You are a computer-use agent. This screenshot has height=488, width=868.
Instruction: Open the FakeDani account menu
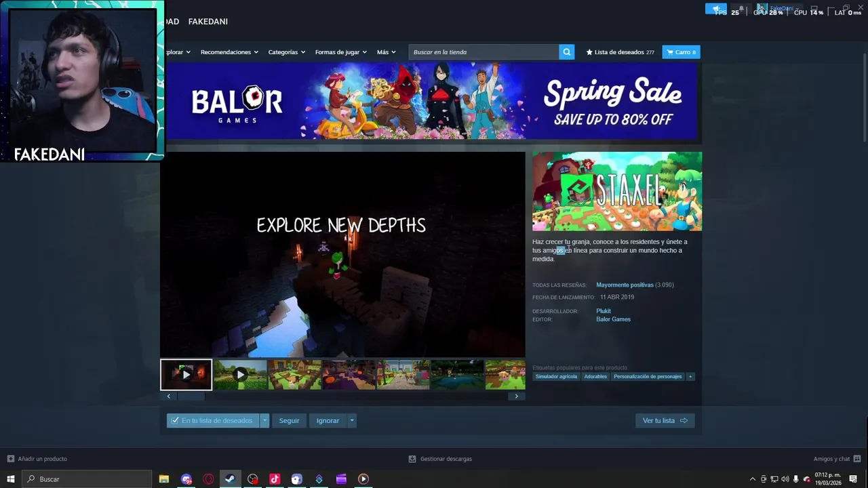coord(779,9)
